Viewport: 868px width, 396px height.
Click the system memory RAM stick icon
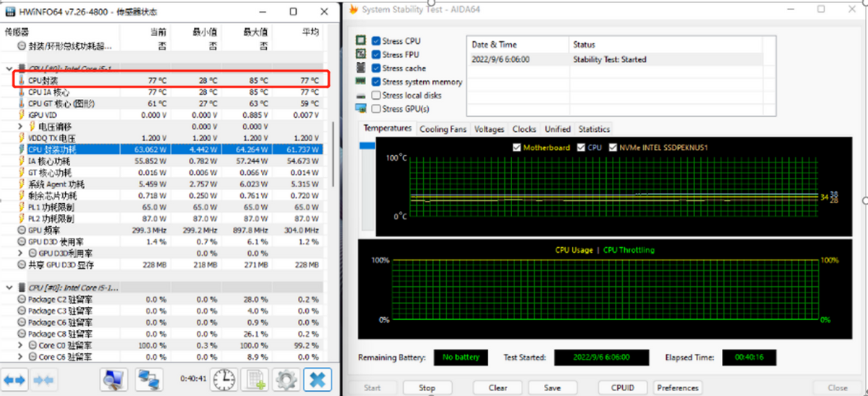(361, 82)
